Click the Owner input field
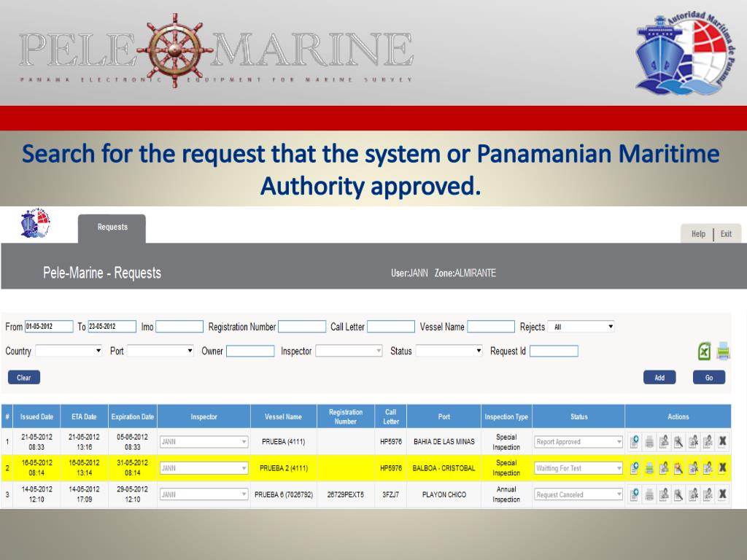The image size is (747, 560). click(250, 351)
